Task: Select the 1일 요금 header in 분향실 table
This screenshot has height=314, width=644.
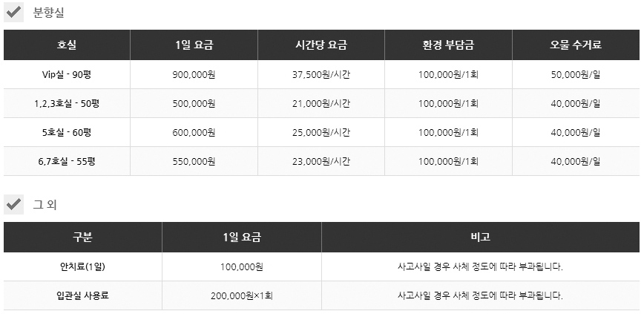Action: 194,45
